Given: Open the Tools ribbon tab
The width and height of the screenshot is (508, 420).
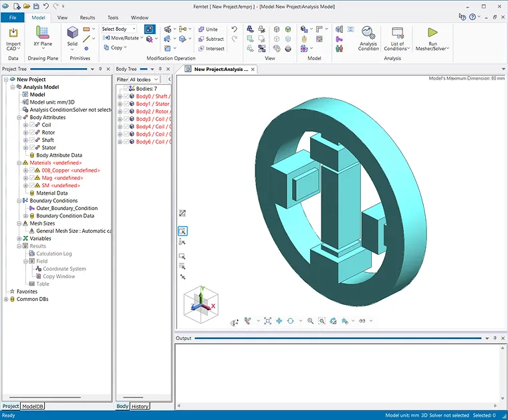Looking at the screenshot, I should pyautogui.click(x=113, y=17).
